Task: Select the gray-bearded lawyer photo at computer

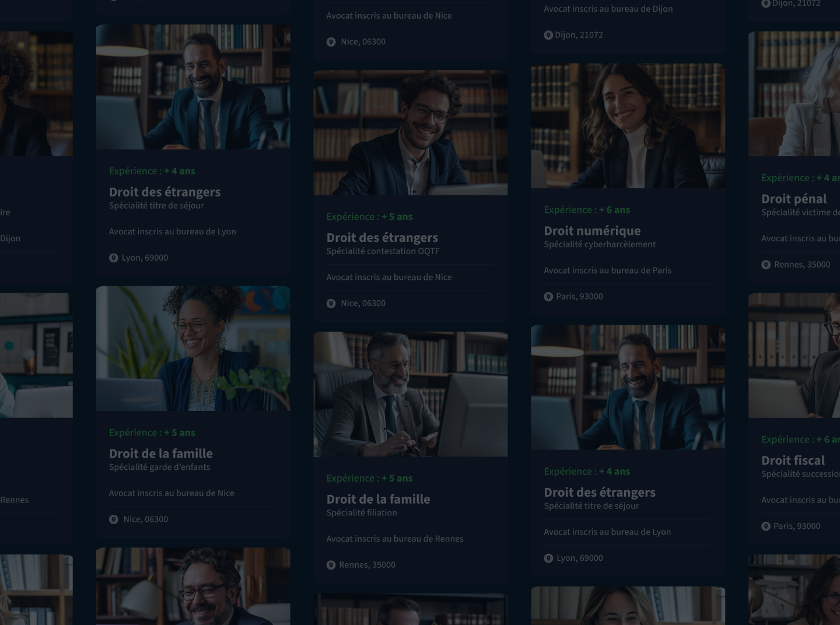Action: pos(411,394)
